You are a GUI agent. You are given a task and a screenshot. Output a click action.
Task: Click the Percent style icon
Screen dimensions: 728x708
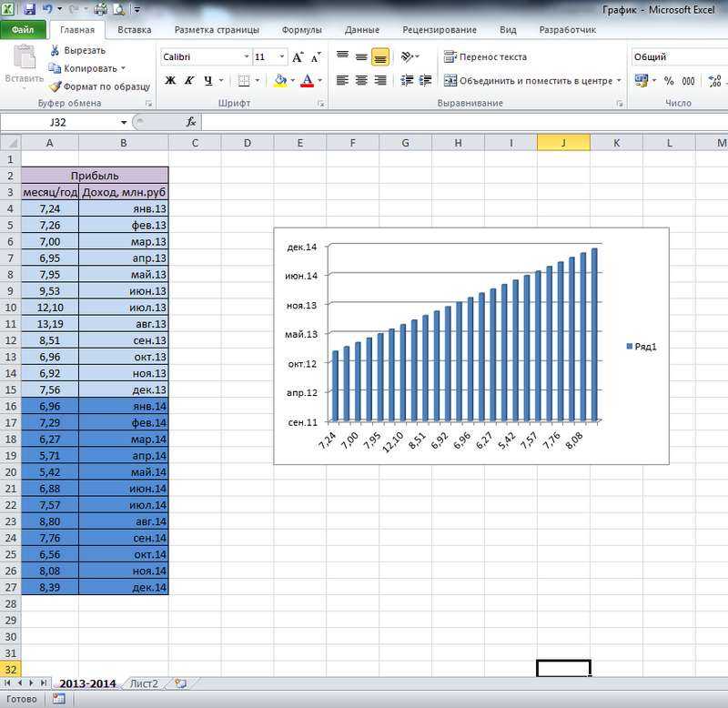coord(669,81)
